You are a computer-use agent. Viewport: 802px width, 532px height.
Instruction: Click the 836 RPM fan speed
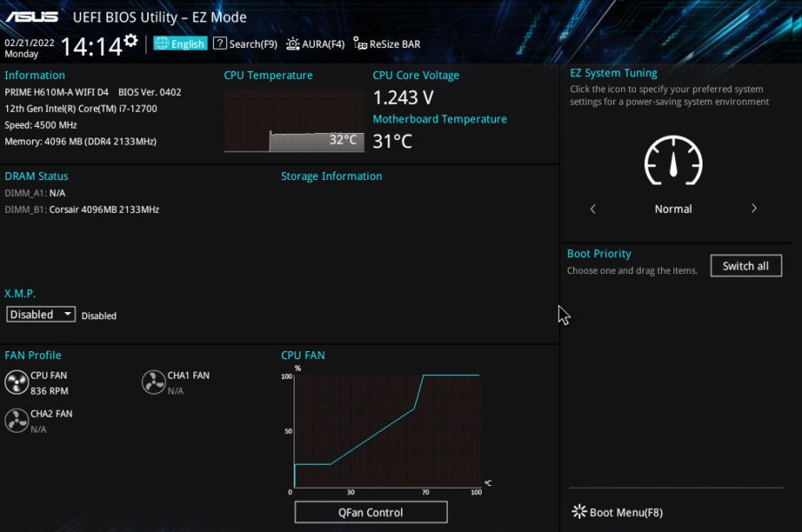tap(49, 391)
